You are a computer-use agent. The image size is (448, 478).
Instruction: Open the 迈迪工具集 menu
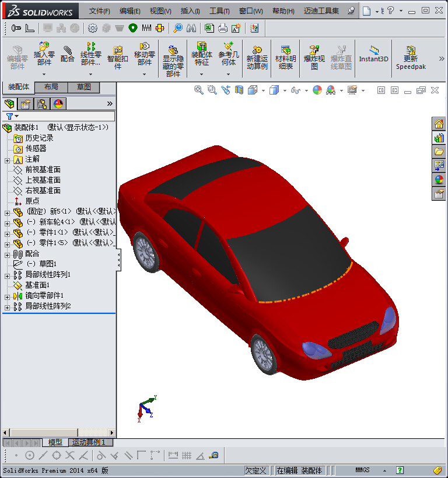click(x=321, y=11)
